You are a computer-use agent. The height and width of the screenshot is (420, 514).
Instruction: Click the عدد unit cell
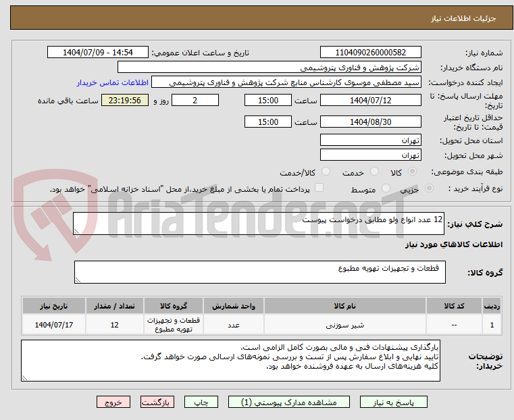pos(234,325)
